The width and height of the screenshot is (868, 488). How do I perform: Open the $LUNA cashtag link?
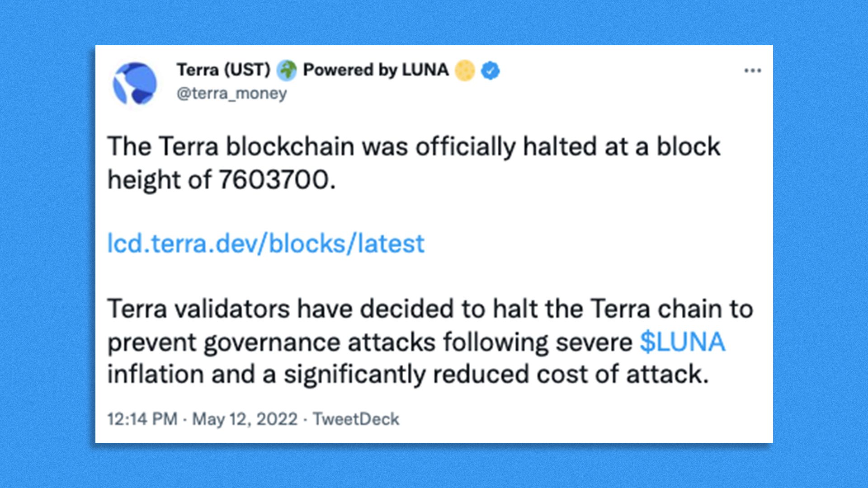(683, 342)
